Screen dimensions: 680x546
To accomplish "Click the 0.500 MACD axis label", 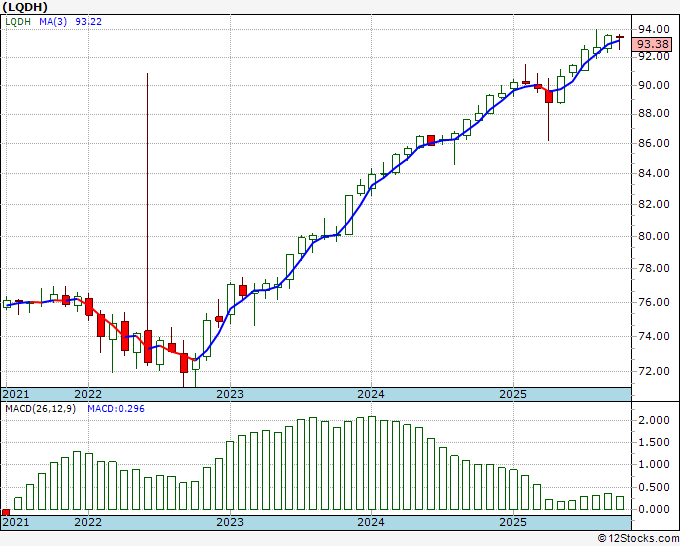I will coord(654,487).
